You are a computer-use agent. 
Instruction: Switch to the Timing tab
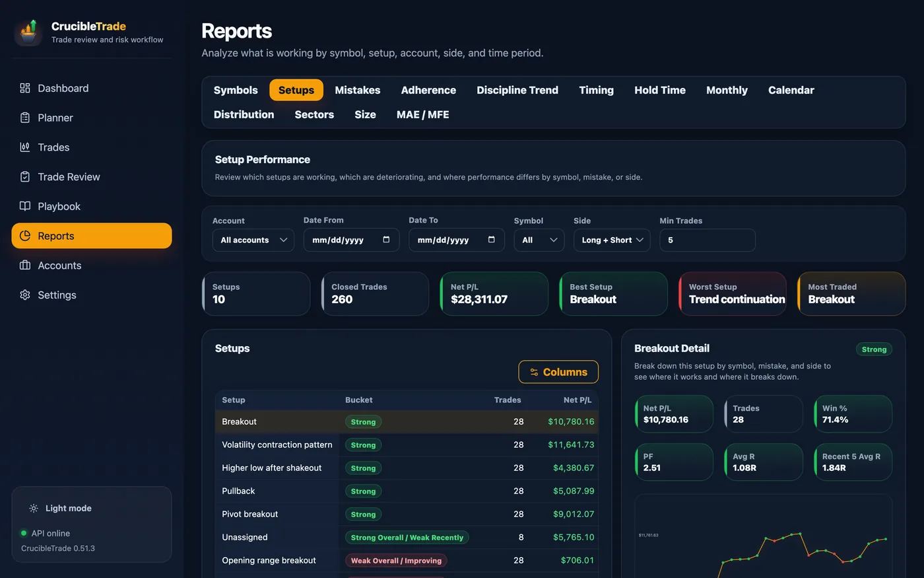point(596,90)
